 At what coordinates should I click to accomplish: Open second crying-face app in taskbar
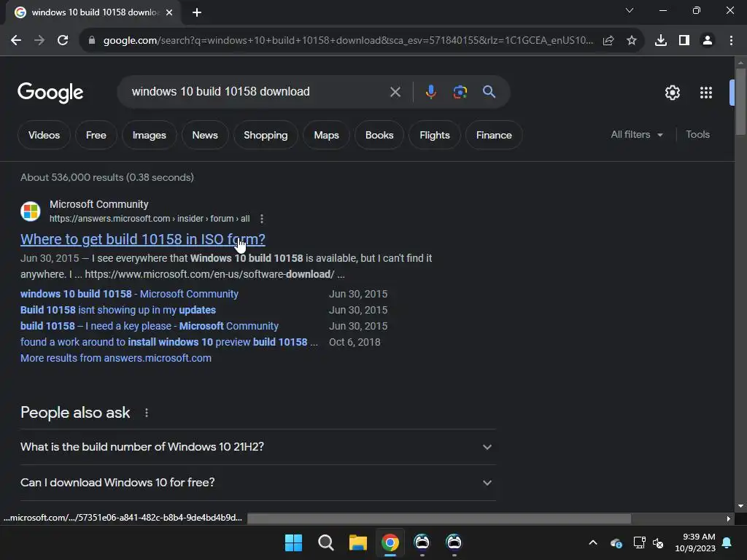[x=454, y=542]
